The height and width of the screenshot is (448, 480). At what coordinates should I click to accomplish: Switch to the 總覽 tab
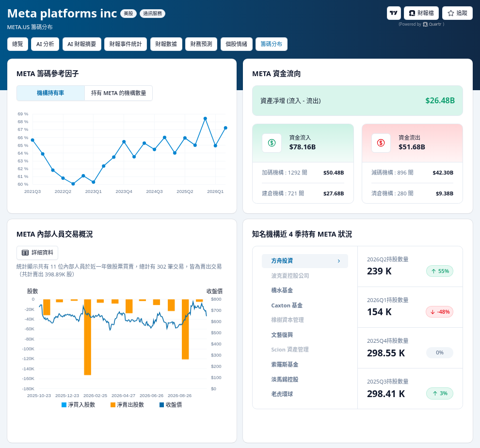[17, 44]
